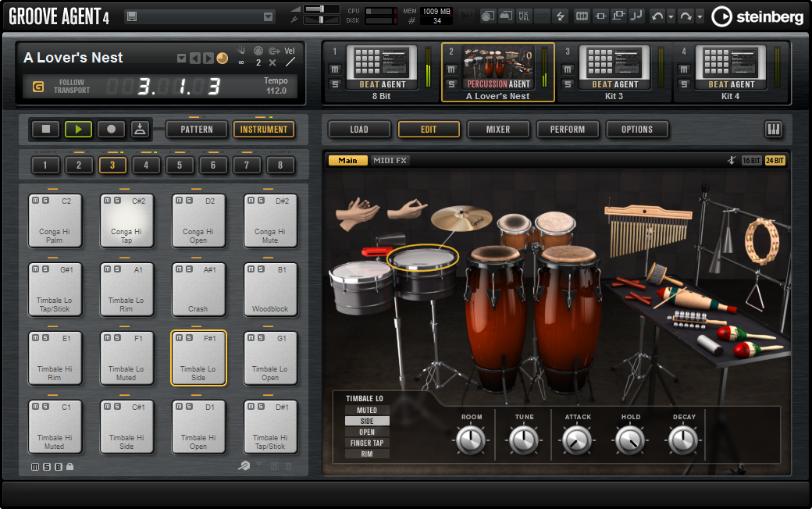Open the OPTIONS page

[637, 130]
